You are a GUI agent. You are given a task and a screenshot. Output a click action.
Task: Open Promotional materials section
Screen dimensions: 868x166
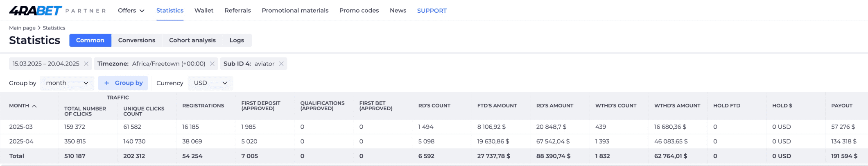[295, 11]
